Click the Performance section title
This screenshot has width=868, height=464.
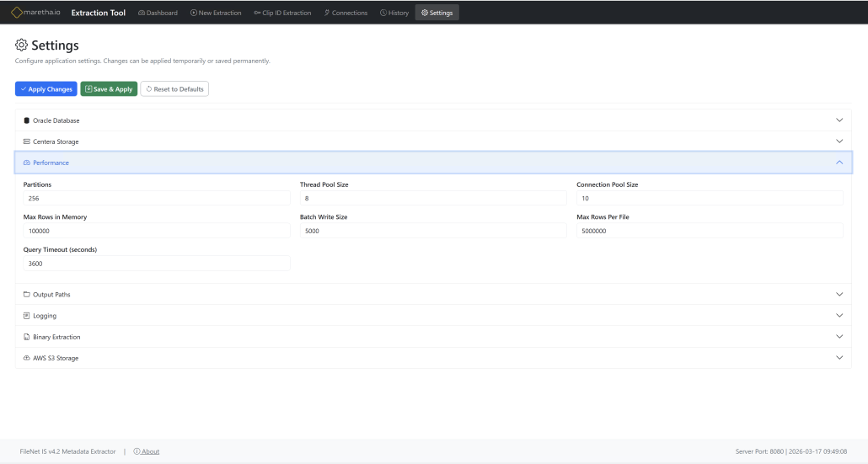[51, 163]
